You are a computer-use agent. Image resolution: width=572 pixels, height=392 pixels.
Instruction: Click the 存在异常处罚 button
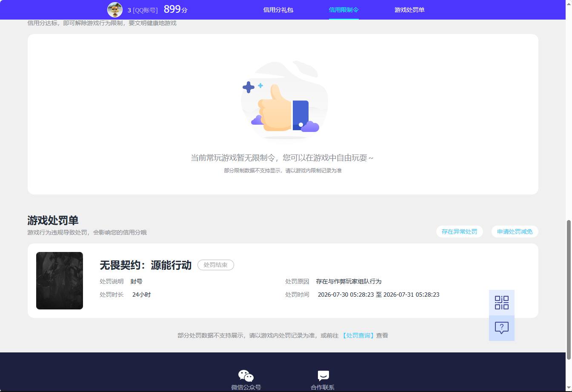(459, 232)
